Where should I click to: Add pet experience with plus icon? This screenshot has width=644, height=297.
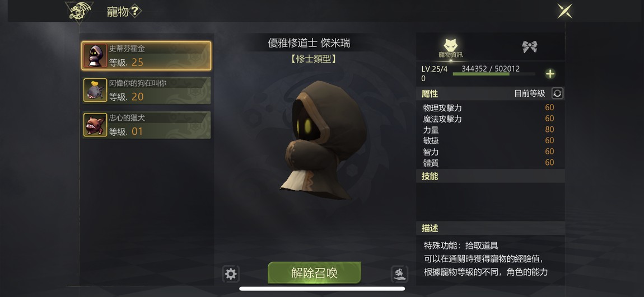[550, 74]
